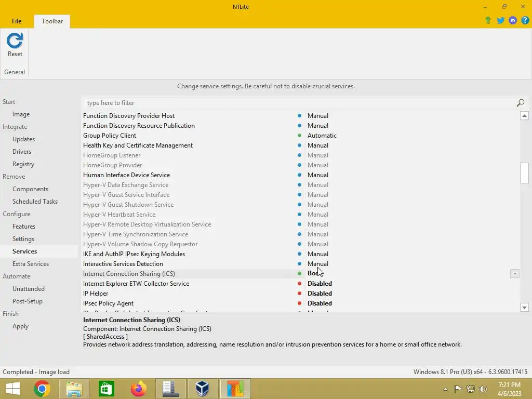Click red status dot for IP Helper
This screenshot has width=532, height=399.
299,294
